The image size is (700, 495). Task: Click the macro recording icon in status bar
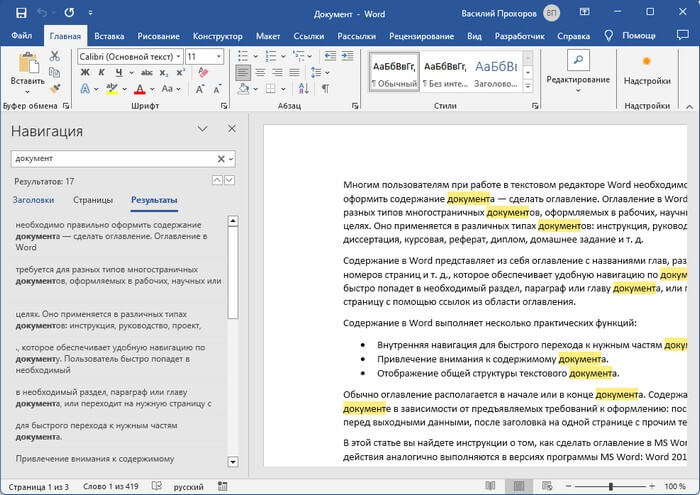coord(222,486)
